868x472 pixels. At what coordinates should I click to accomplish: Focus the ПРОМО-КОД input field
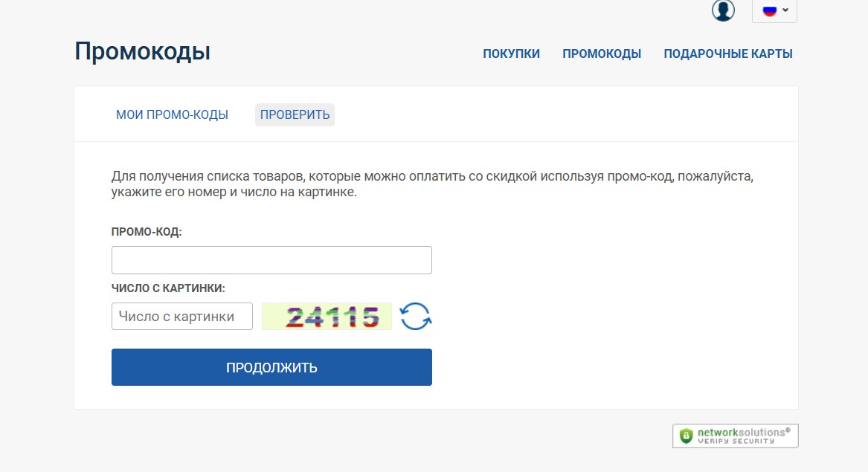click(271, 260)
